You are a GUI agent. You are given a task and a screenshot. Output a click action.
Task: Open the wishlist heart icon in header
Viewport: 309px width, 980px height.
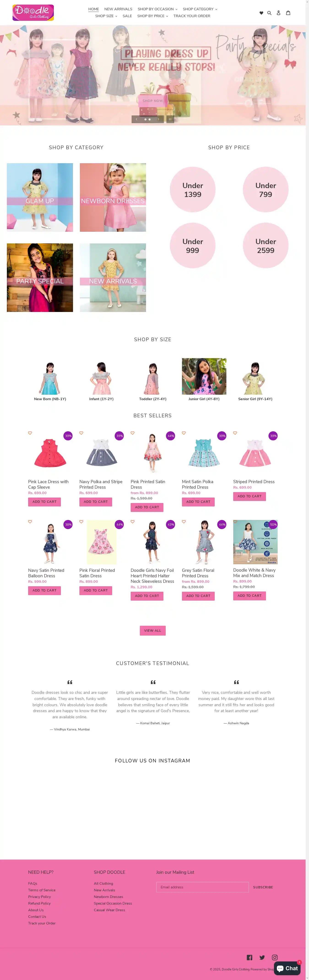(261, 13)
